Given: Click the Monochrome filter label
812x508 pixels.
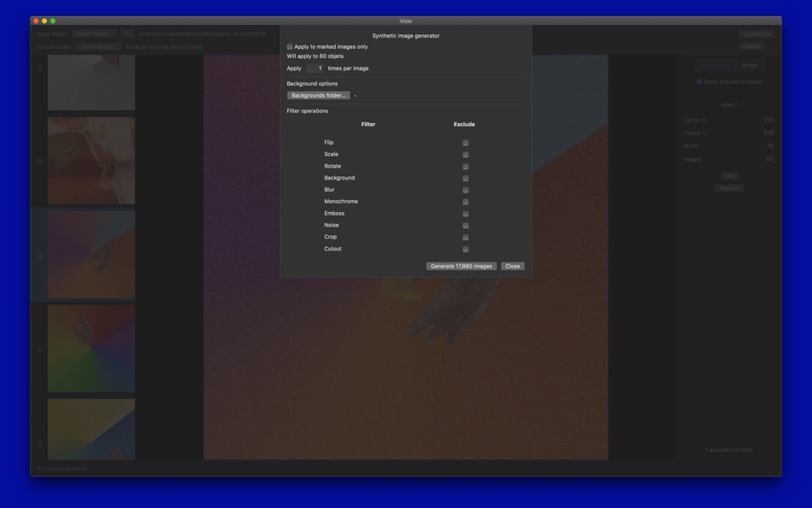Looking at the screenshot, I should [x=341, y=202].
